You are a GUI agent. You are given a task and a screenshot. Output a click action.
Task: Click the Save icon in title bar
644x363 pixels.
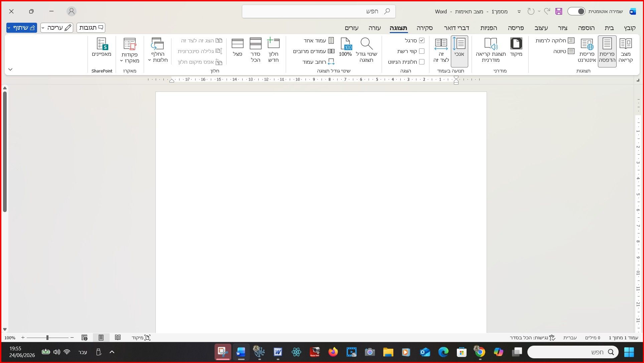(559, 11)
